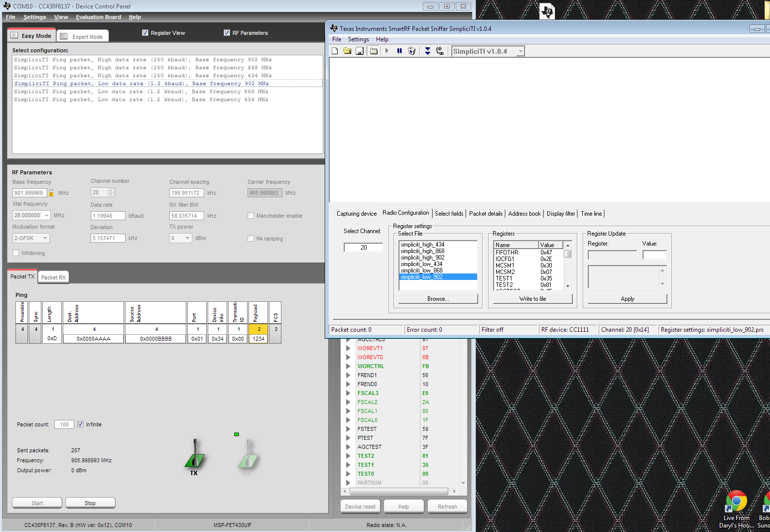Click the blue double down-arrow scroll icon

(x=427, y=51)
